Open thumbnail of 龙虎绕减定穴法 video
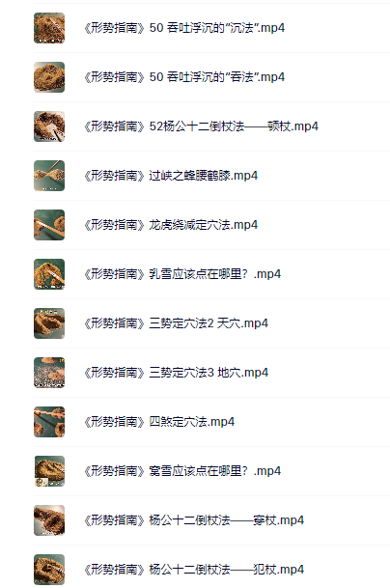 (x=49, y=225)
